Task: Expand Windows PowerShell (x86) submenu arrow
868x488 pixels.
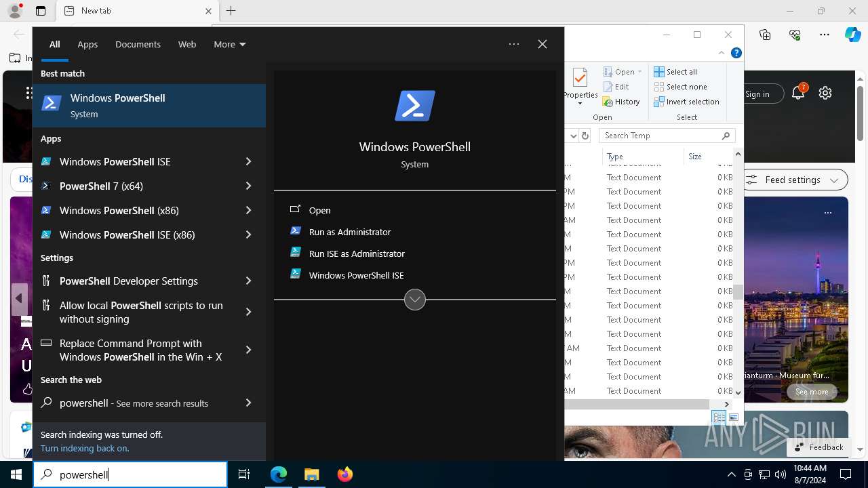Action: coord(248,210)
